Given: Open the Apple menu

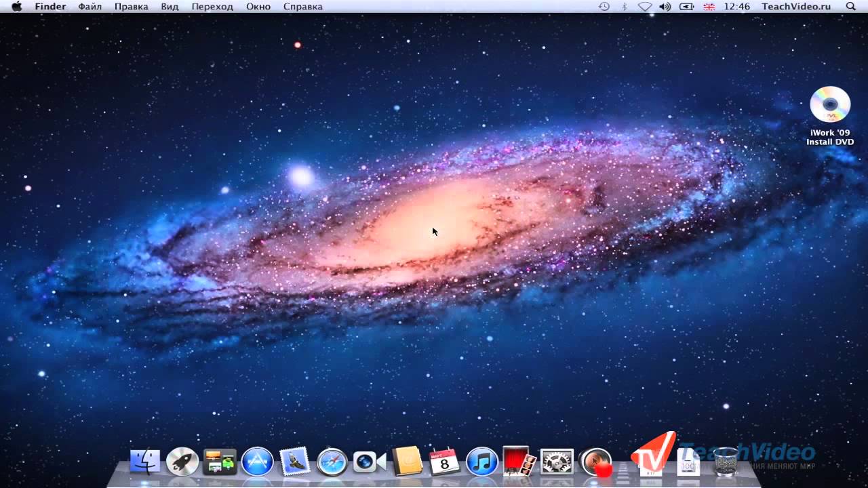Looking at the screenshot, I should coord(16,6).
